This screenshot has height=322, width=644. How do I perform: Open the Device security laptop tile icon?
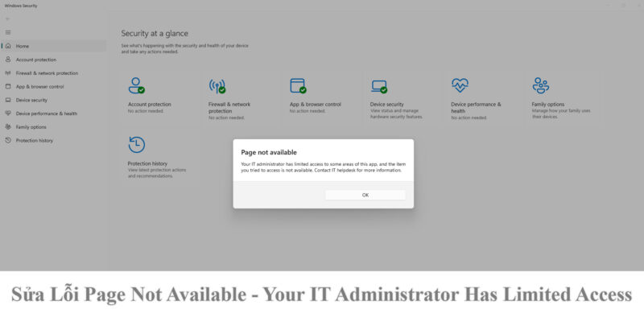click(379, 87)
